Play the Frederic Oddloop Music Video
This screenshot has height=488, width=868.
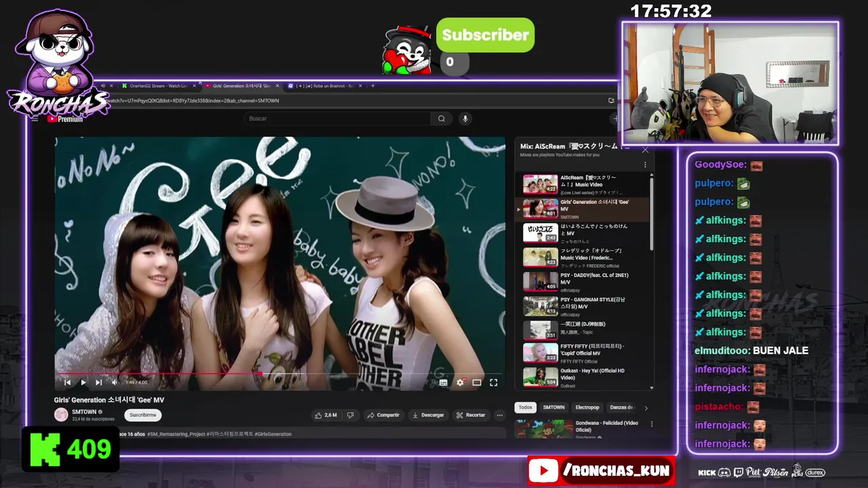tap(583, 258)
